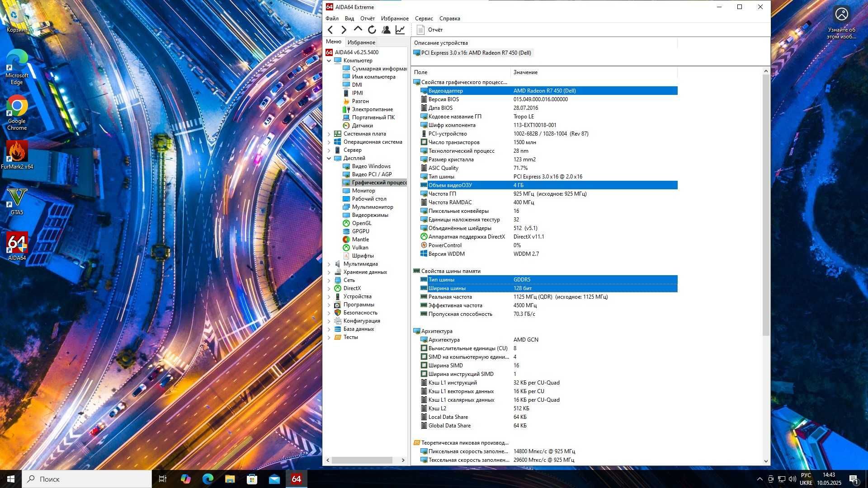Select the Vulkan tree item
The height and width of the screenshot is (488, 868).
click(355, 248)
